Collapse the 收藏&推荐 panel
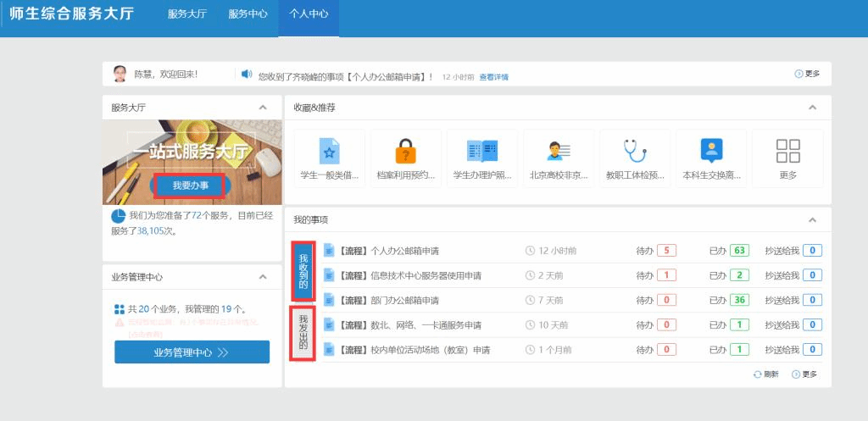This screenshot has width=868, height=421. (812, 108)
